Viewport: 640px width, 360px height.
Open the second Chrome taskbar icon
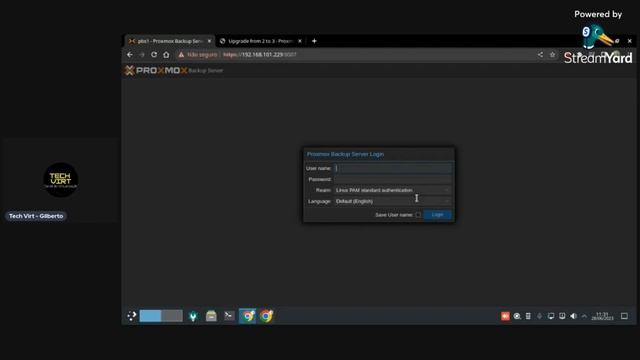pyautogui.click(x=266, y=316)
